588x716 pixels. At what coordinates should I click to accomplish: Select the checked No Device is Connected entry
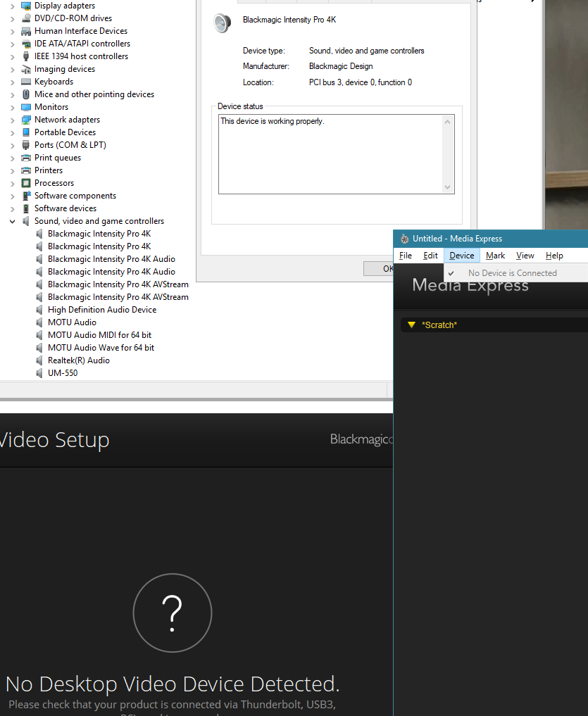coord(515,273)
